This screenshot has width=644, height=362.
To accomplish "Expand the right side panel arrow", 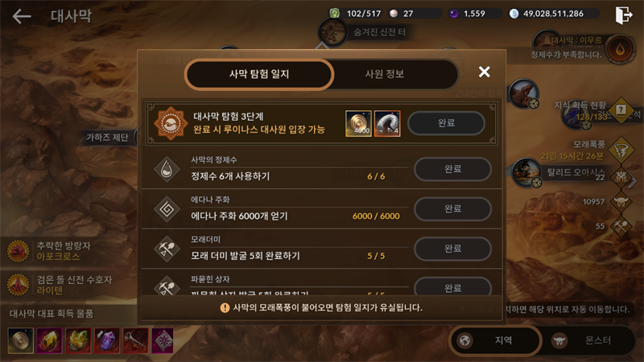I will tap(634, 180).
